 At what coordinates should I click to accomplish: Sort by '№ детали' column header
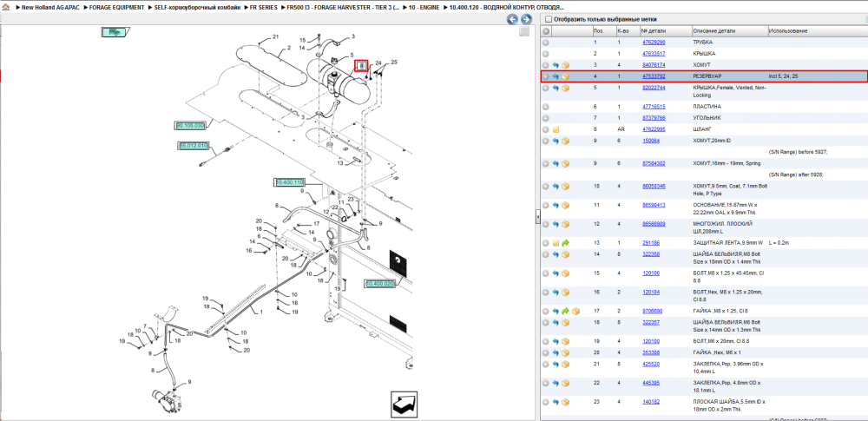[666, 31]
